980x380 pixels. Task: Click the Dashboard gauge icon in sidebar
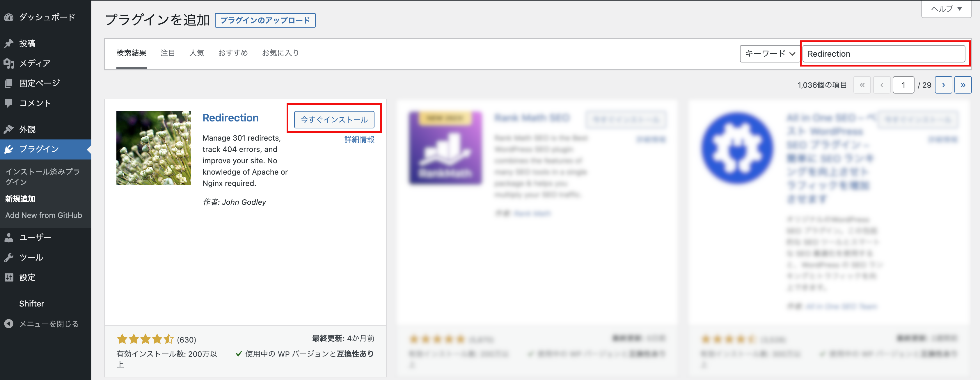point(9,17)
